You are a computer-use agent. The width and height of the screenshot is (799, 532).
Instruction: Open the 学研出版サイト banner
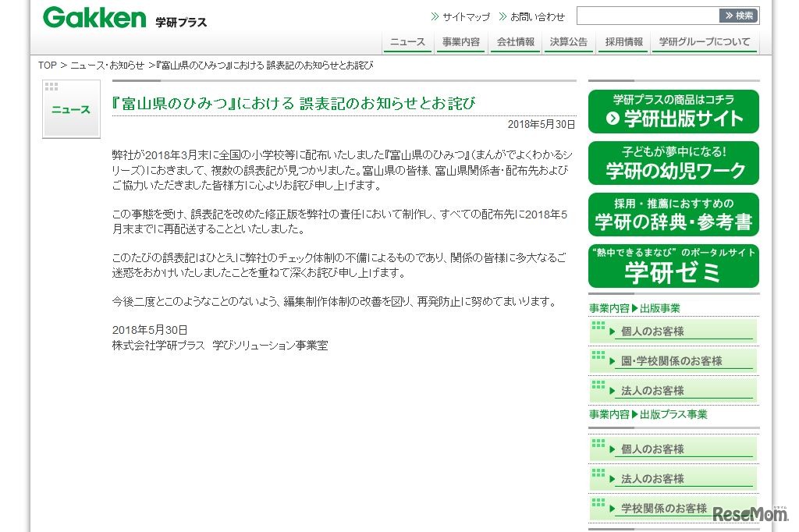coord(673,112)
